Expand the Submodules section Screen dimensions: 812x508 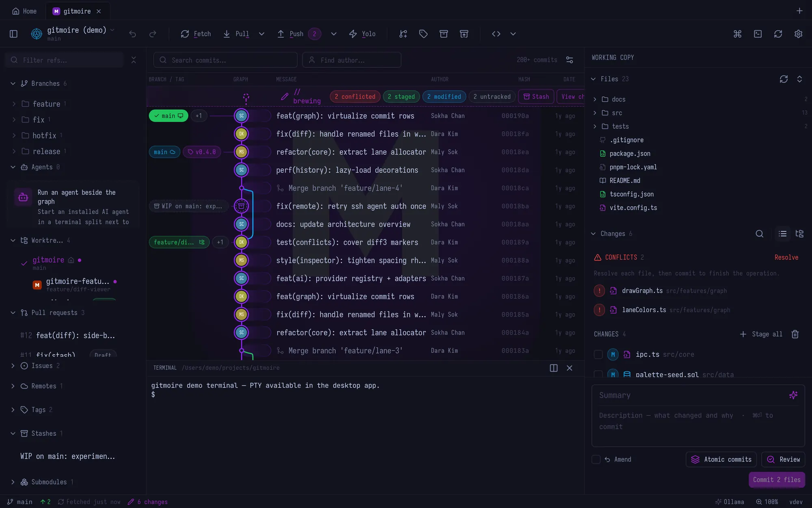pos(13,482)
